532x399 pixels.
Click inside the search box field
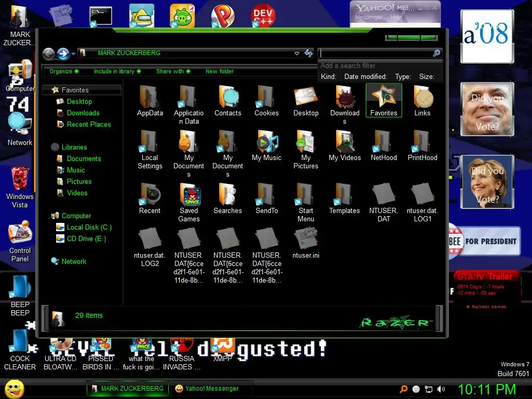(x=375, y=54)
